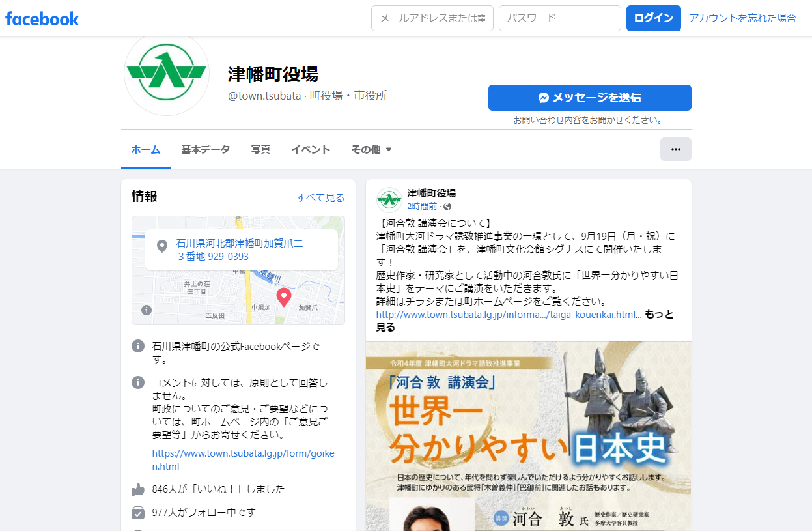The image size is (812, 531).
Task: Click the 津幡町役場 page title
Action: pyautogui.click(x=273, y=74)
